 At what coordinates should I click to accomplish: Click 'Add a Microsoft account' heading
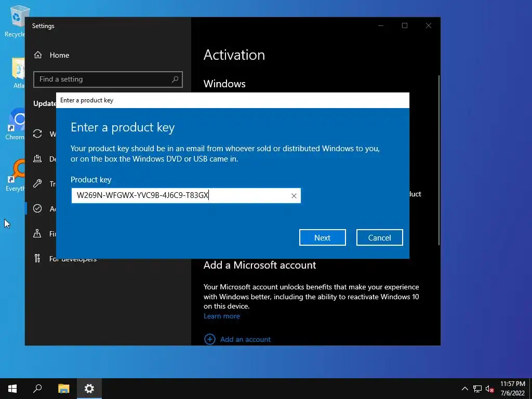(260, 265)
